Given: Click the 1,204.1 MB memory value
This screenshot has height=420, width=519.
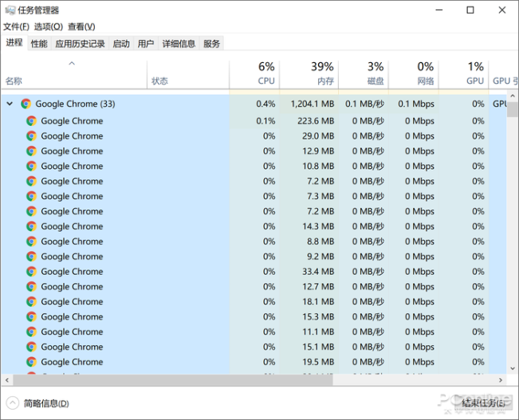Looking at the screenshot, I should click(x=313, y=104).
